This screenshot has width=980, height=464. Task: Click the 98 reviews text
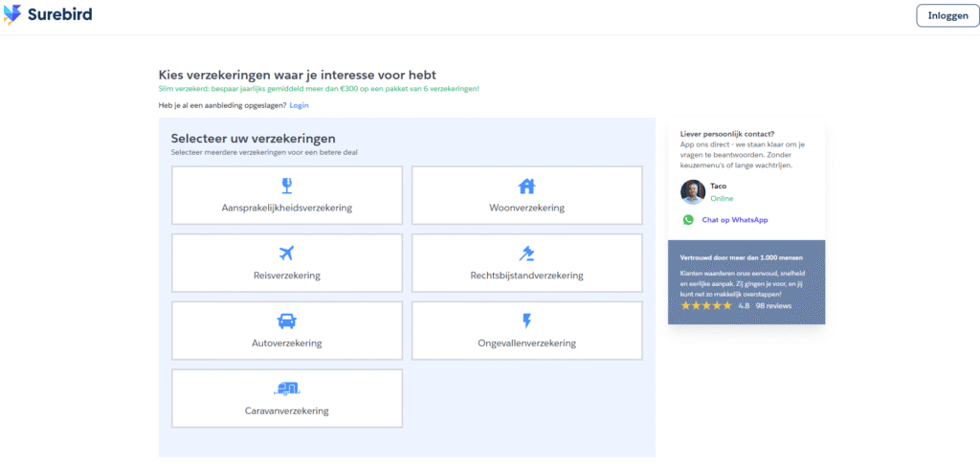point(773,306)
